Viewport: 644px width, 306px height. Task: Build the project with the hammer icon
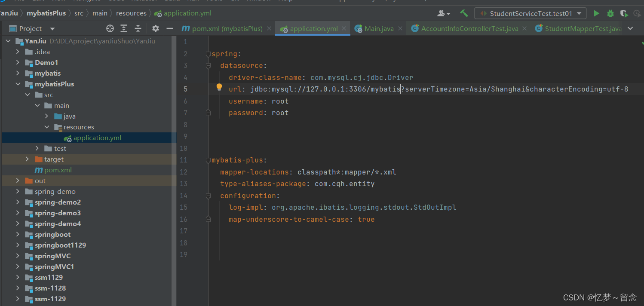pos(464,13)
